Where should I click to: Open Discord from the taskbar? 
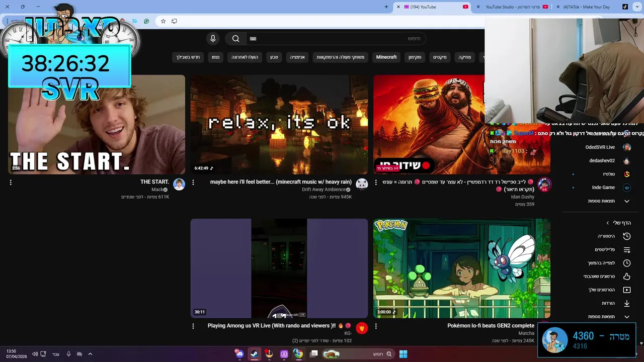coord(239,354)
